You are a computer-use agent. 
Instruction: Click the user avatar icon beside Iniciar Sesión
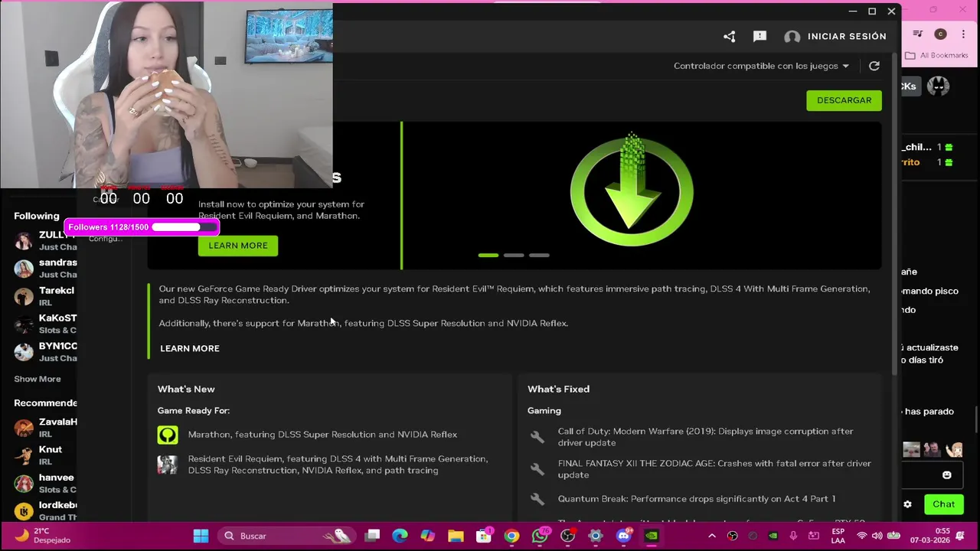(x=792, y=37)
